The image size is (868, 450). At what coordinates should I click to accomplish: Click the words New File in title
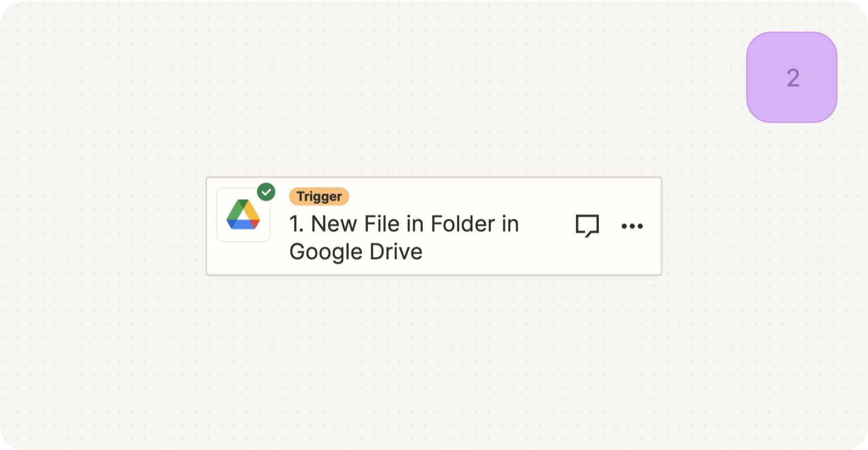tap(356, 224)
